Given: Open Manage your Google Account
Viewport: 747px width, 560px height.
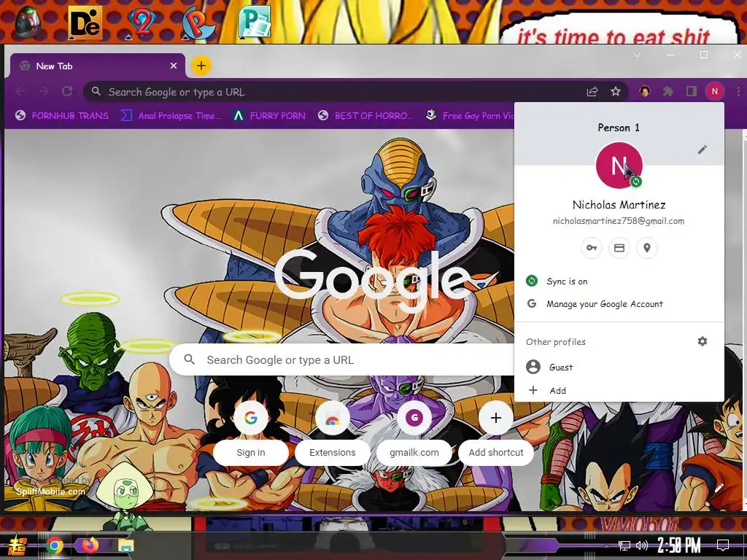Looking at the screenshot, I should [x=619, y=304].
